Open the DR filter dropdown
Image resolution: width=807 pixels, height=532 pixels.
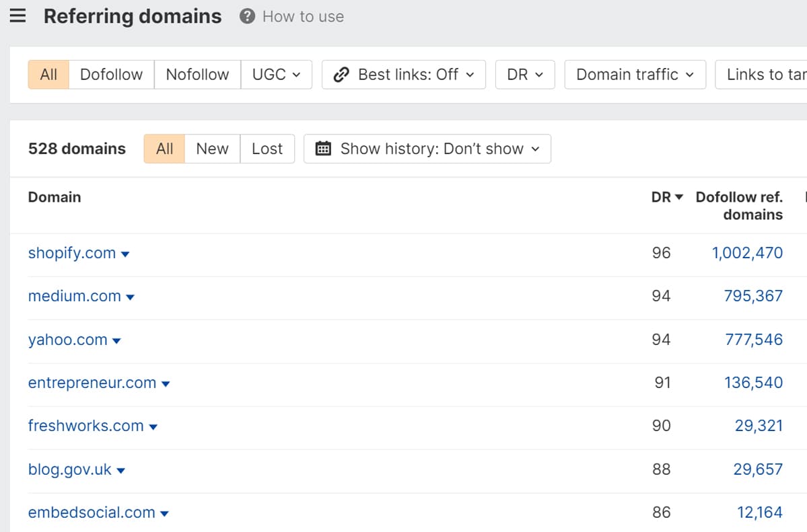(524, 75)
